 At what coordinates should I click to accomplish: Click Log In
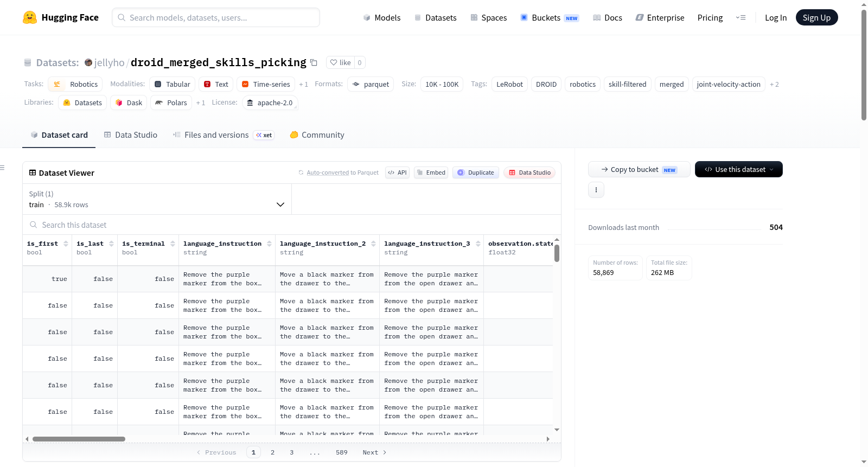pyautogui.click(x=776, y=17)
